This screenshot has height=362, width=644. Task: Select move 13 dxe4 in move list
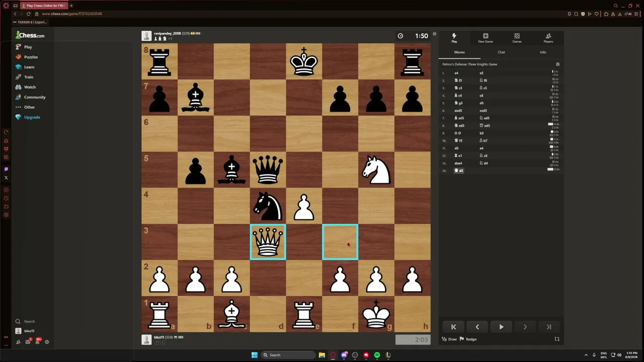[457, 163]
